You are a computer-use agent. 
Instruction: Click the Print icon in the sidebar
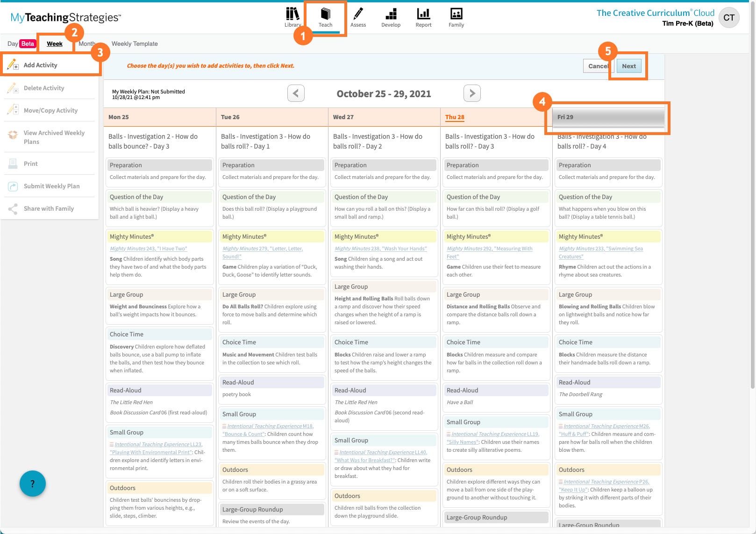point(30,164)
